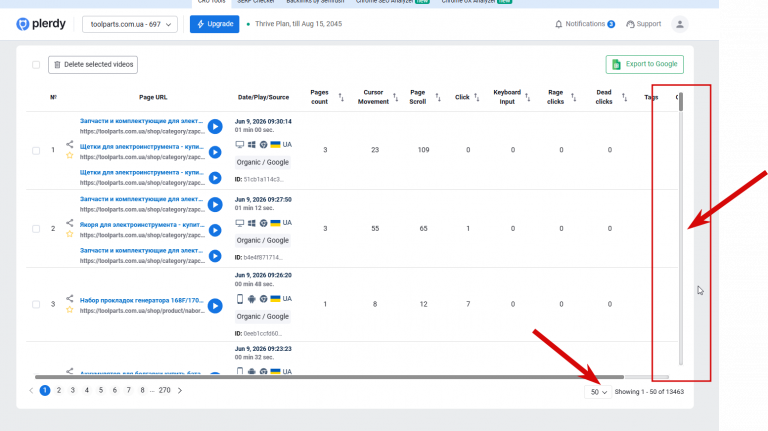
Task: Select the checkbox for row 2
Action: click(36, 229)
